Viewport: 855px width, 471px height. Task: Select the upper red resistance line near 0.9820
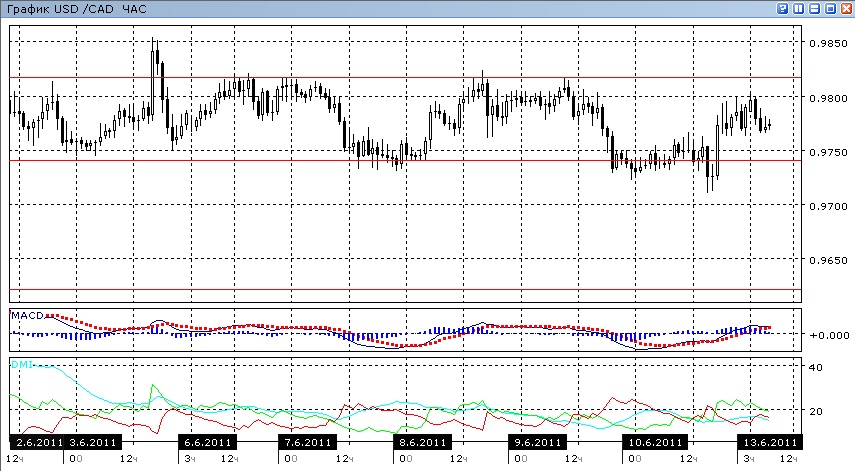(x=405, y=77)
